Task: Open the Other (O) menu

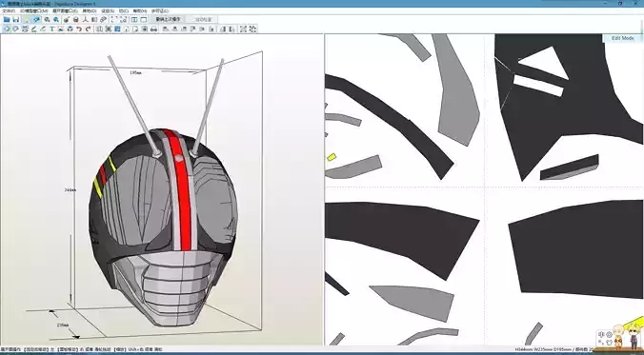Action: (90, 10)
